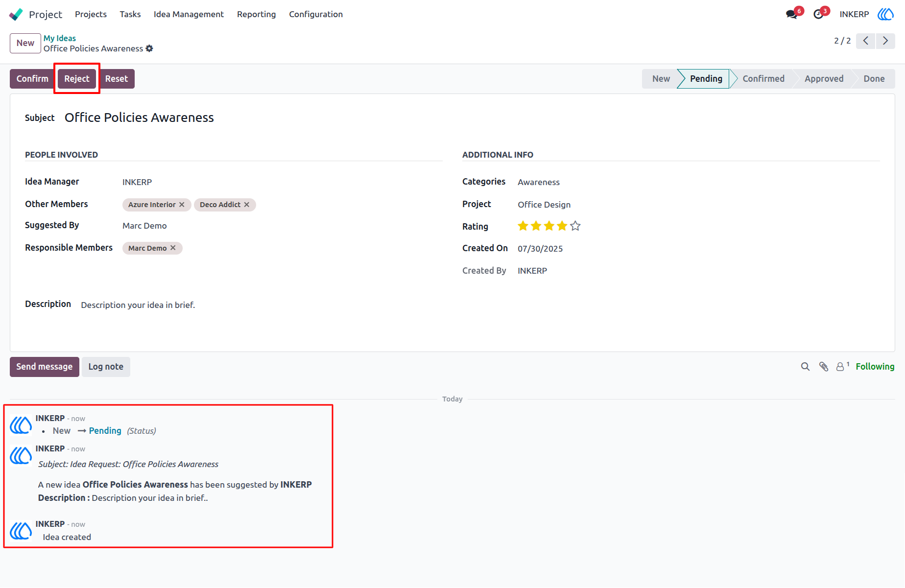Select the Confirmed status stage
Viewport: 905px width, 588px height.
tap(763, 79)
